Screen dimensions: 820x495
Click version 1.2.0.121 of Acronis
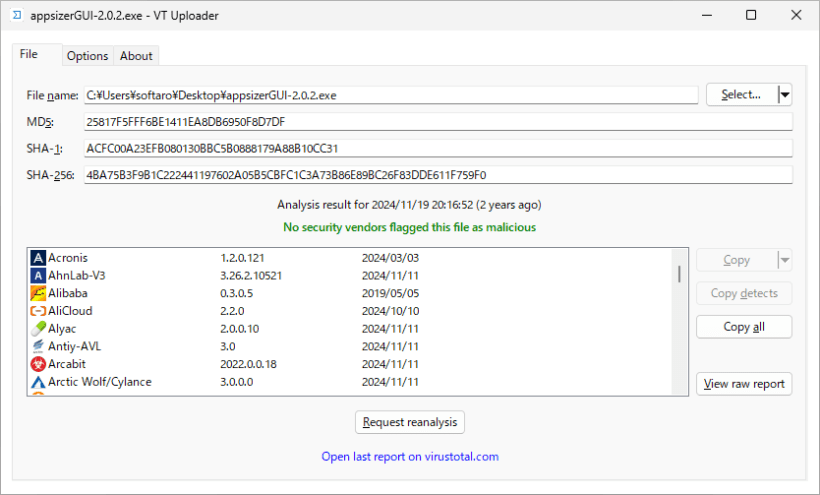click(x=242, y=258)
